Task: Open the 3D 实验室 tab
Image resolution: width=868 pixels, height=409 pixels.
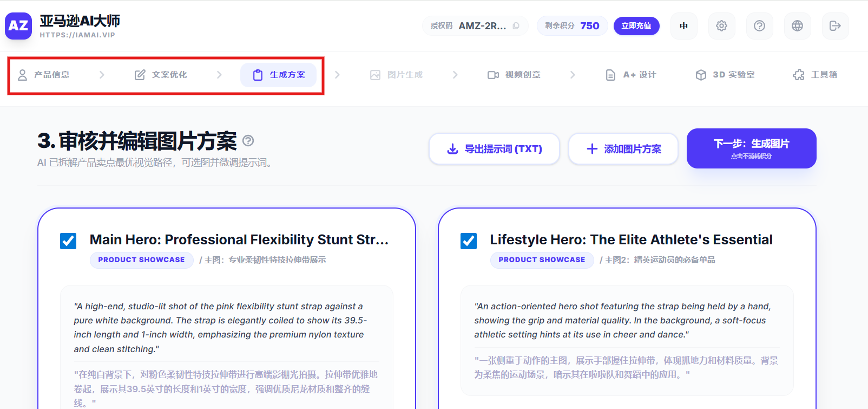Action: (x=725, y=75)
